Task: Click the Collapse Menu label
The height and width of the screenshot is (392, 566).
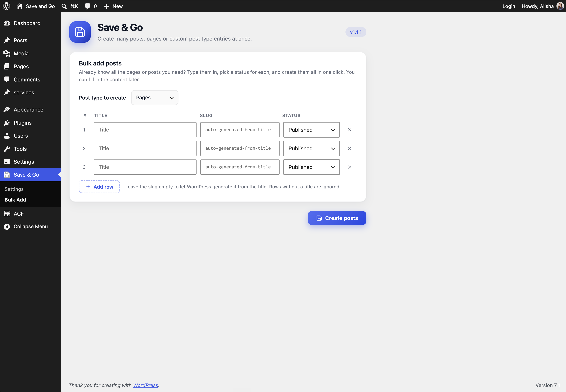Action: click(31, 226)
